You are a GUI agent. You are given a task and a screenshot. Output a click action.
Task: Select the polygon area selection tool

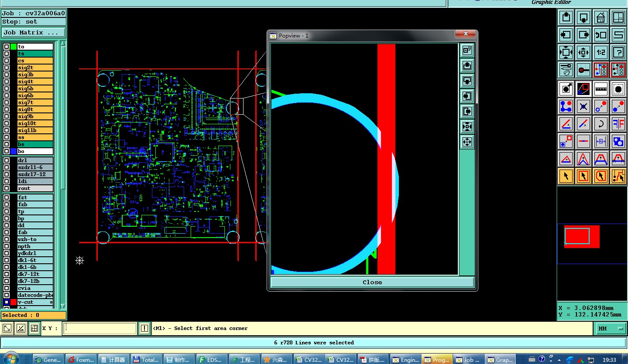coord(601,176)
